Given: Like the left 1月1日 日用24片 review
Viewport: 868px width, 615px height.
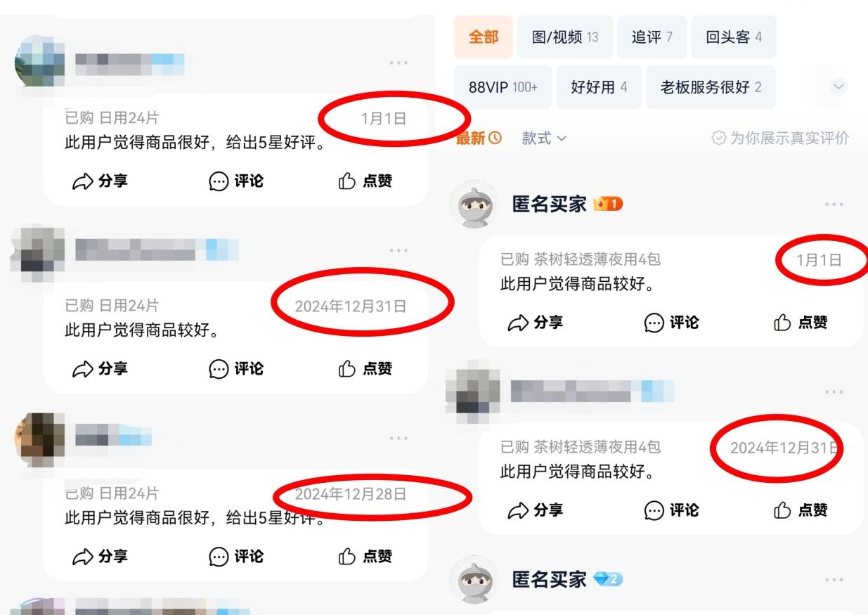Looking at the screenshot, I should point(365,181).
